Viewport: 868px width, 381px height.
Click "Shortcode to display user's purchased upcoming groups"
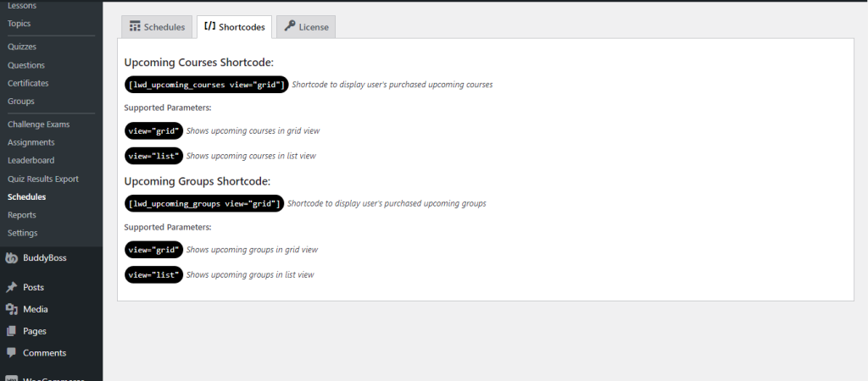[387, 203]
